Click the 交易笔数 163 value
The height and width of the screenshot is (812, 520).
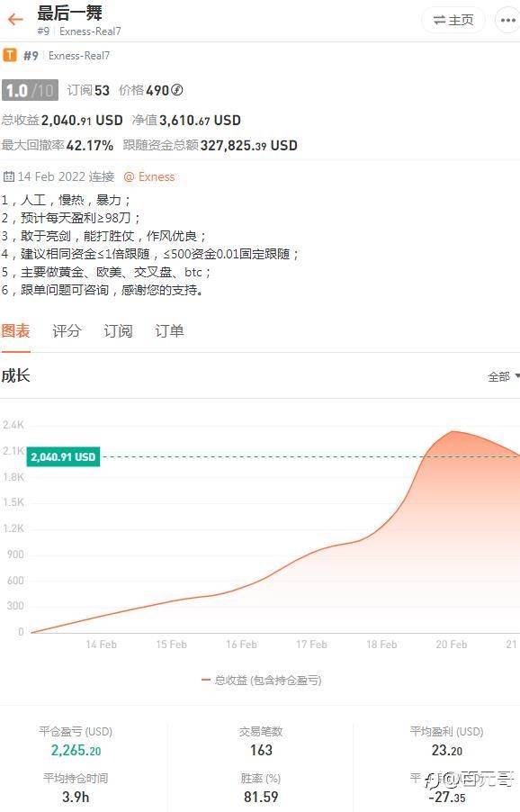coord(261,750)
